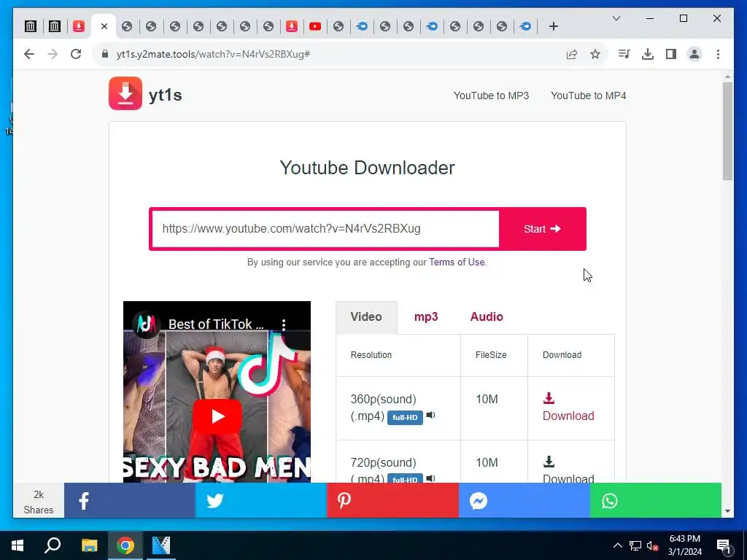747x560 pixels.
Task: Share the page on Facebook
Action: tap(130, 501)
